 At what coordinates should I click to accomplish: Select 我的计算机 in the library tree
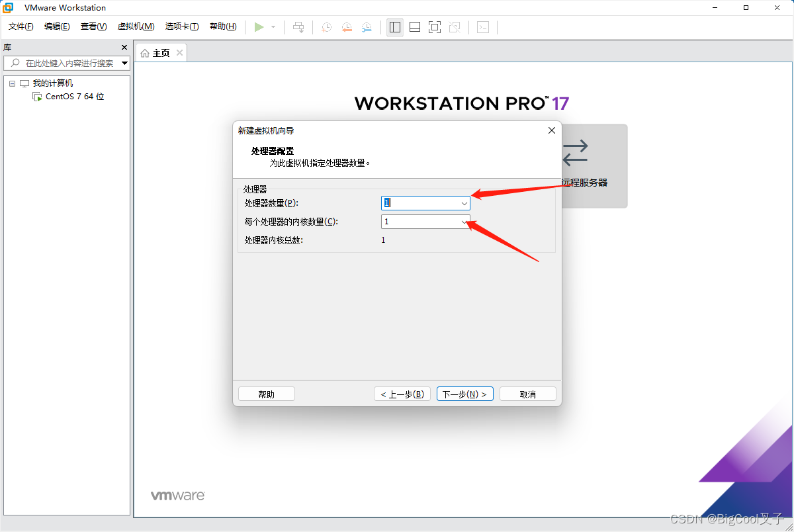[53, 83]
